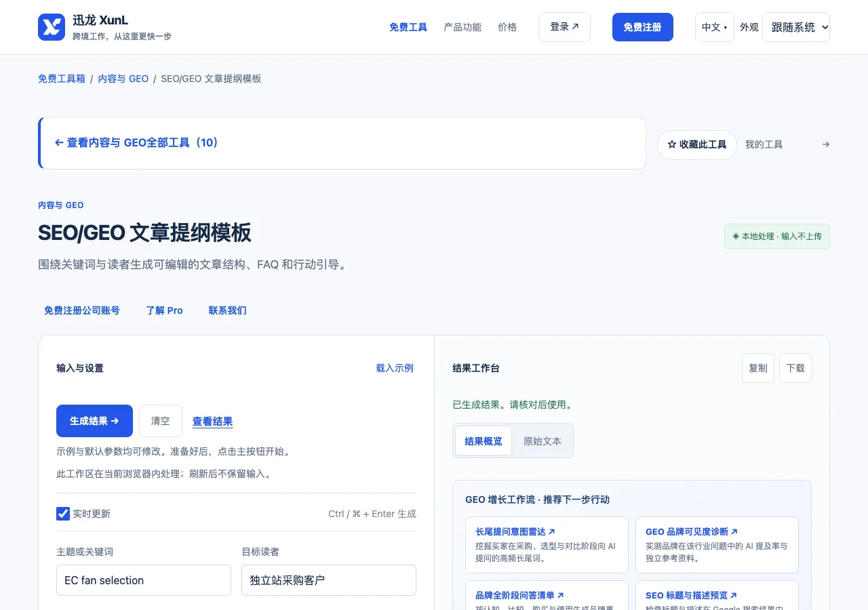Open GEO 品牌可见度诊断 card

(717, 545)
